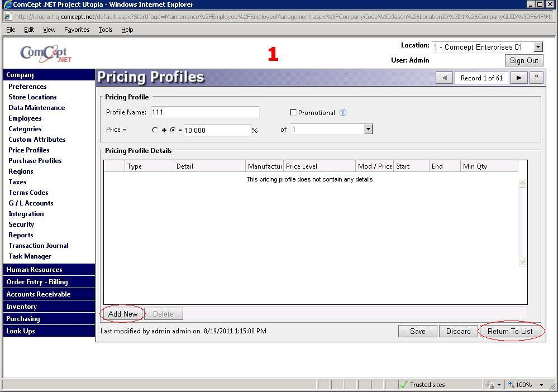Click the Trusted sites green checkmark icon
558x392 pixels.
(x=403, y=385)
